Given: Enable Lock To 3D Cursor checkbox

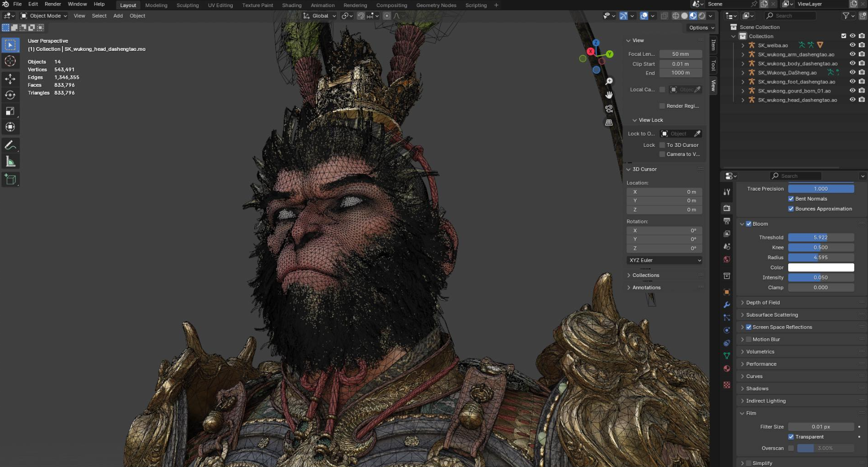Looking at the screenshot, I should [662, 145].
